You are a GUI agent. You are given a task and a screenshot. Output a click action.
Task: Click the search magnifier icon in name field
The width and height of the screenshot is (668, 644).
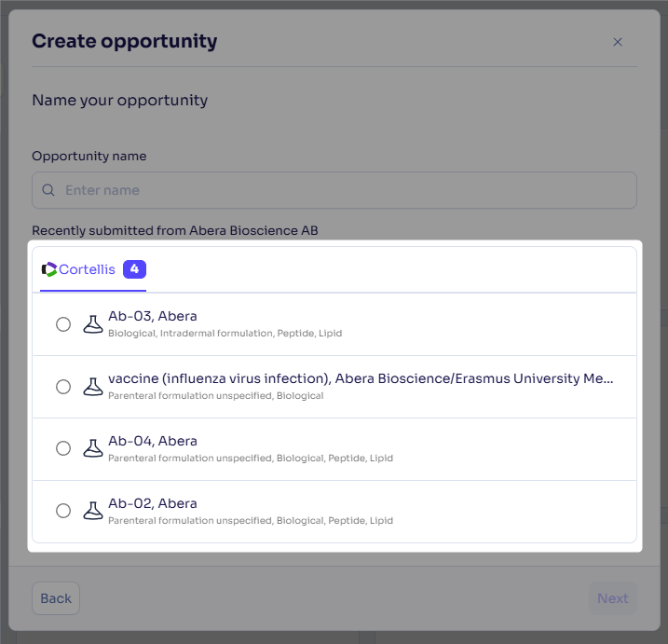48,190
